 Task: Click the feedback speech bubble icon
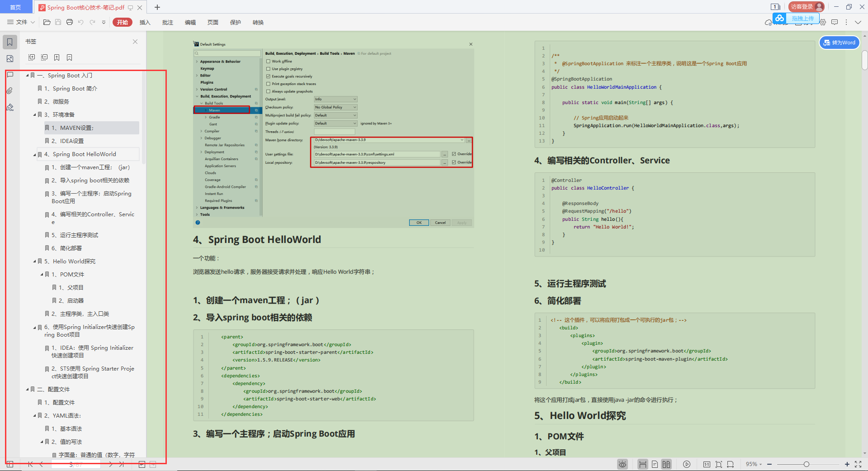tap(835, 22)
